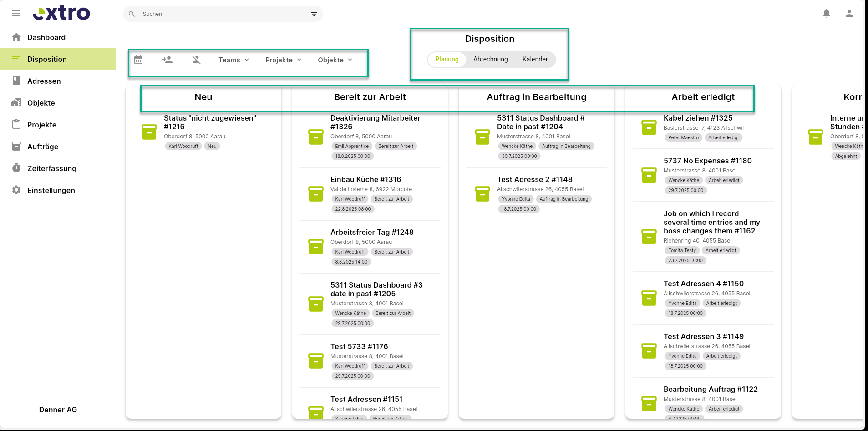This screenshot has height=431, width=868.
Task: Open Adressen in sidebar
Action: (x=58, y=81)
